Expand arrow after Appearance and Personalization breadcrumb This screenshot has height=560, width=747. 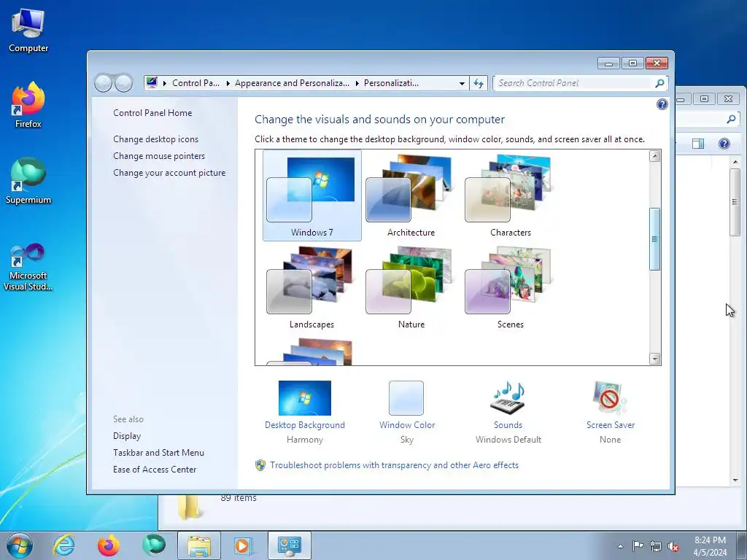[357, 83]
